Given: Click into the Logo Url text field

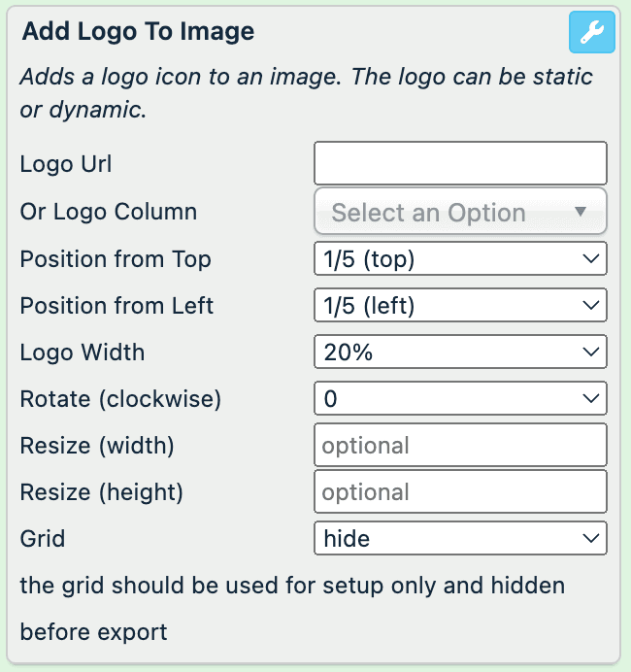Looking at the screenshot, I should (460, 163).
